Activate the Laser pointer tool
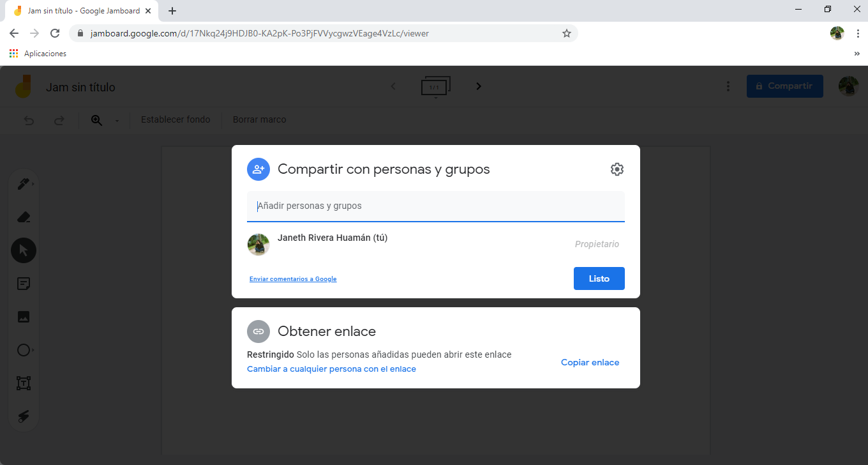 pos(24,416)
